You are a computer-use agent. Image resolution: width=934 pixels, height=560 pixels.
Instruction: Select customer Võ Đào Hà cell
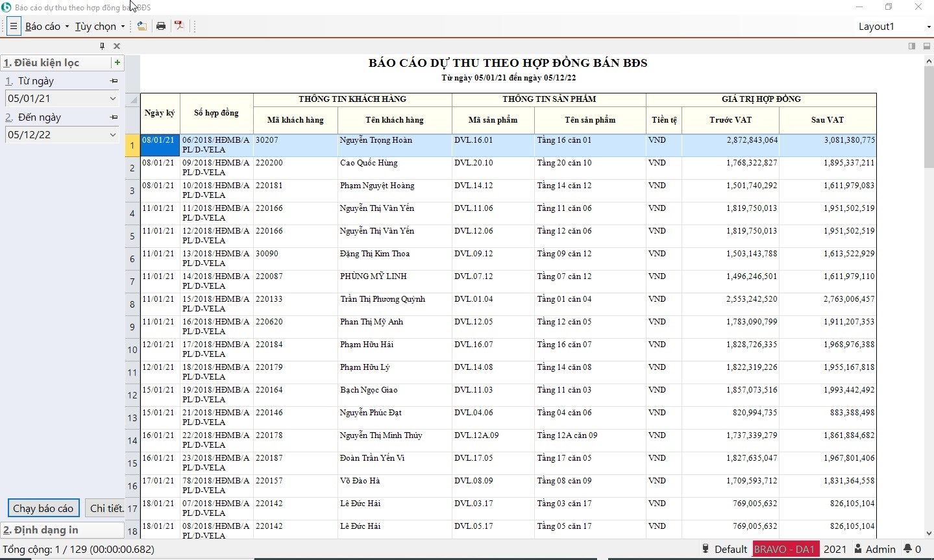395,486
